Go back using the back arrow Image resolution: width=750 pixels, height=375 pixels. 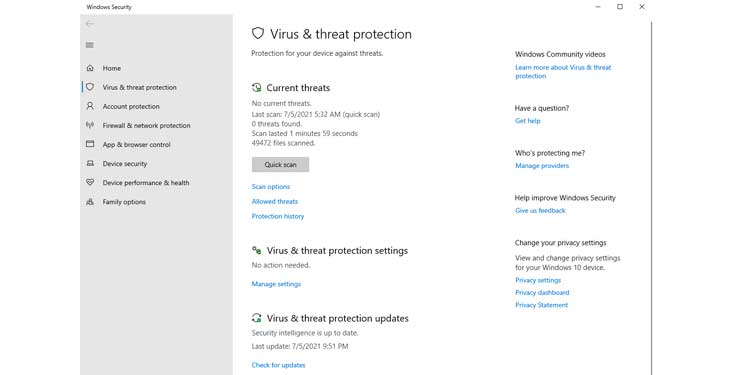(89, 24)
